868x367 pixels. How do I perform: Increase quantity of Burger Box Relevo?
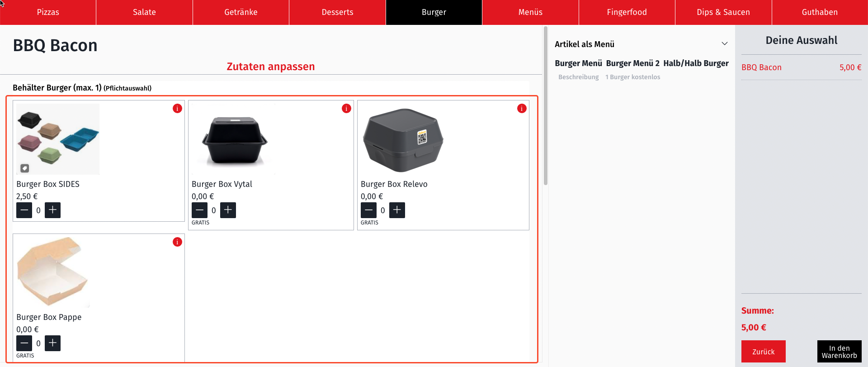click(x=397, y=210)
